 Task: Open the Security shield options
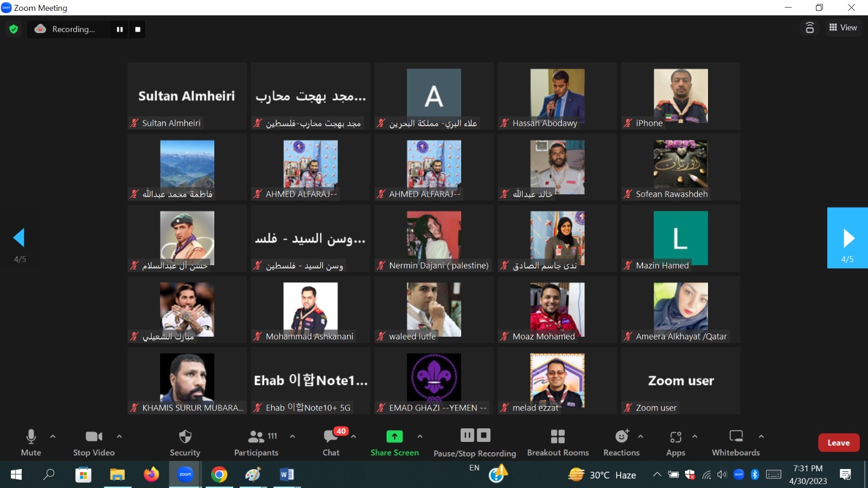tap(185, 442)
